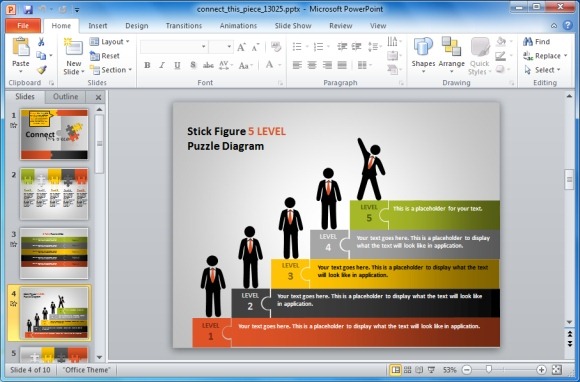
Task: Increase list indent level
Action: click(356, 47)
